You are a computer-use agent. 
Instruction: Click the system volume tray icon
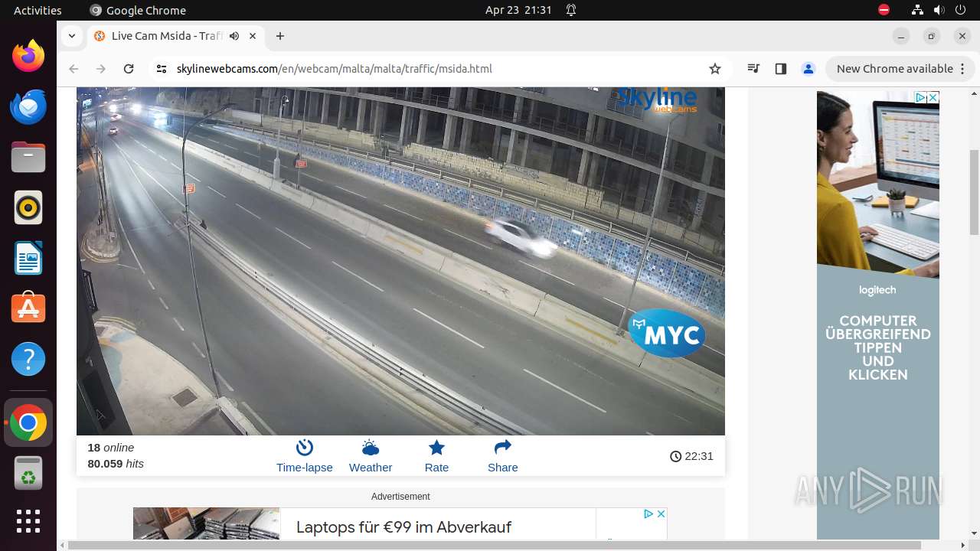coord(939,10)
